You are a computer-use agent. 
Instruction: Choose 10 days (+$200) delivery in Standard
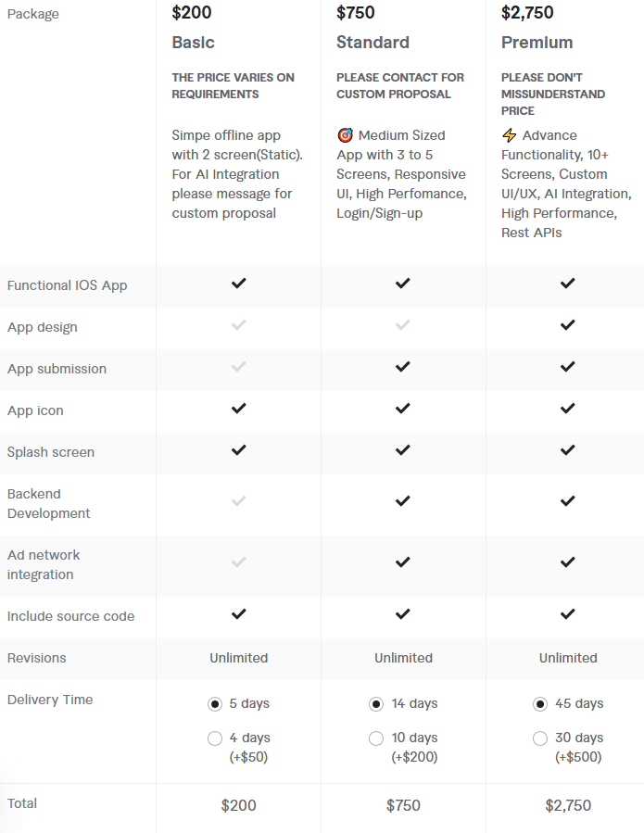click(376, 738)
